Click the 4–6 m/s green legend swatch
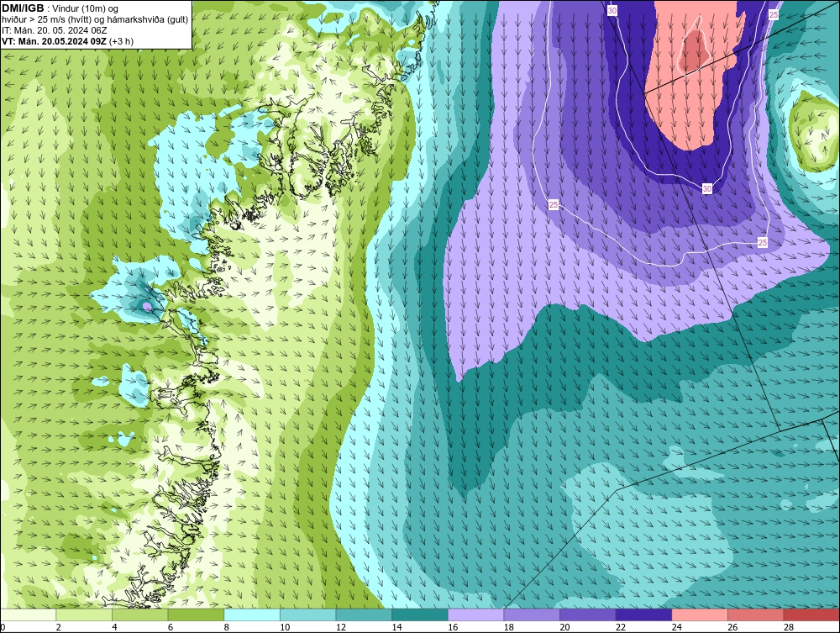Viewport: 840px width, 633px height. point(139,615)
